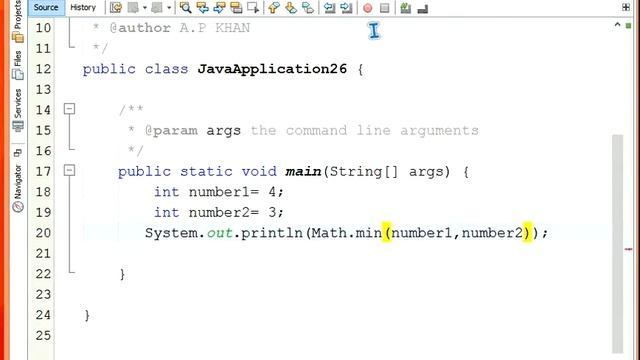Click the @author A.P KHAN comment

click(180, 28)
